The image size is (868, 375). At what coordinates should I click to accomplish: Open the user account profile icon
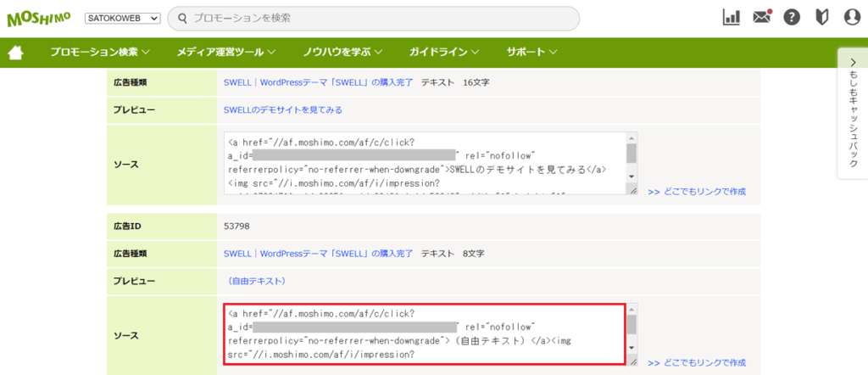pyautogui.click(x=852, y=18)
